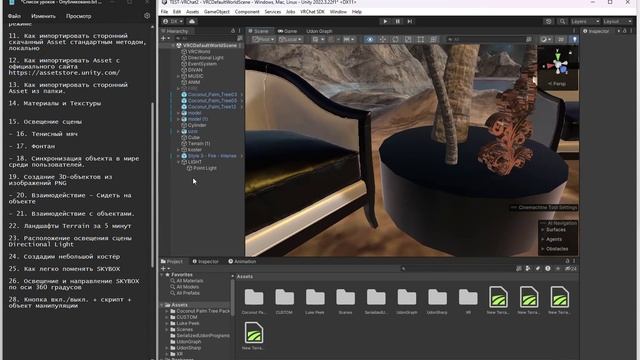Viewport: 640px width, 360px height.
Task: Select New Terrain asset in second row
Action: [253, 336]
